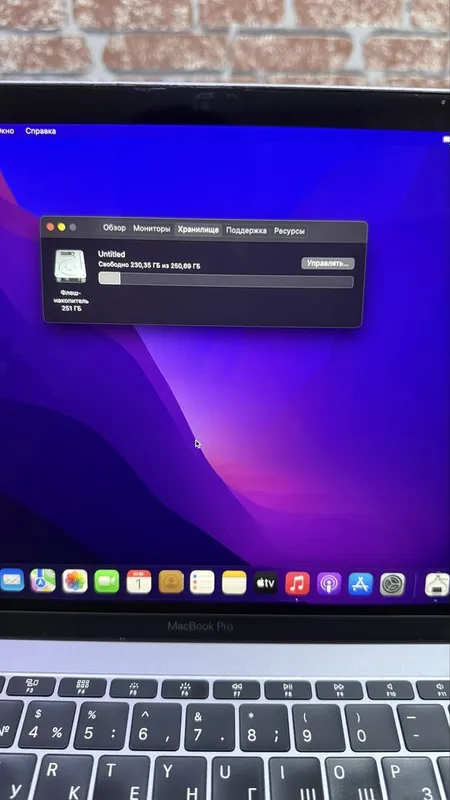The width and height of the screenshot is (450, 800).
Task: Click the Untitled volume name
Action: click(111, 254)
